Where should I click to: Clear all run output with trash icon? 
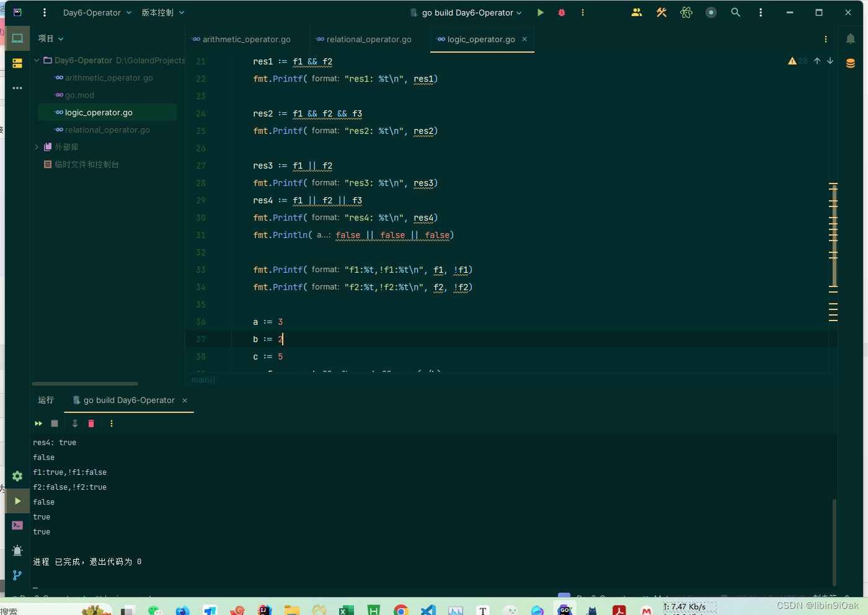91,423
